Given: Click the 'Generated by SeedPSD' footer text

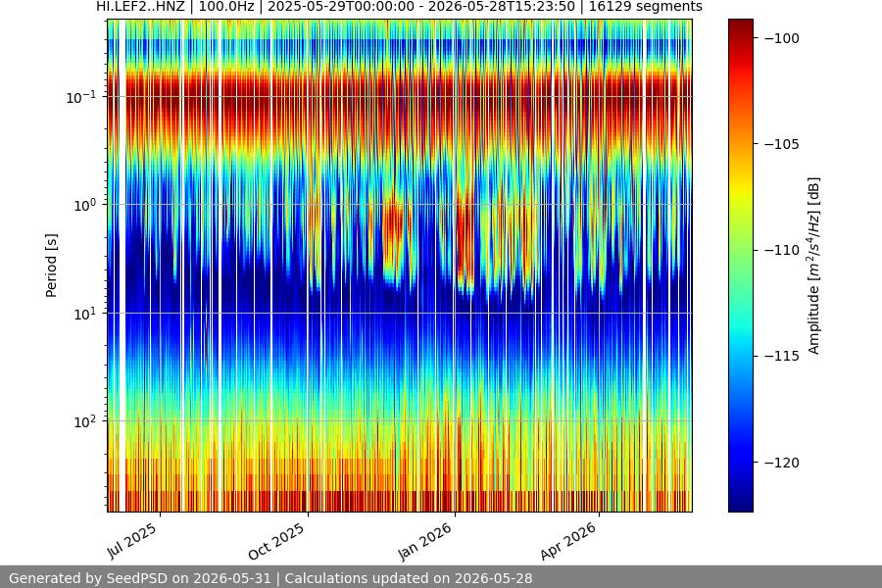Looking at the screenshot, I should coord(270,578).
